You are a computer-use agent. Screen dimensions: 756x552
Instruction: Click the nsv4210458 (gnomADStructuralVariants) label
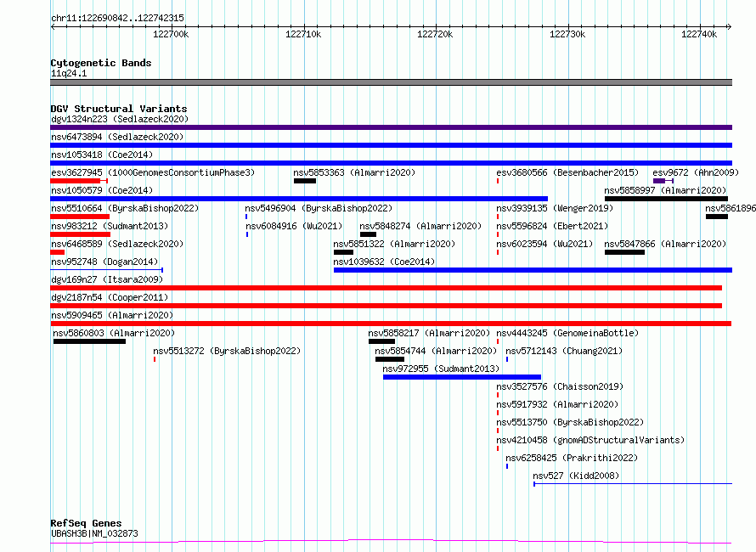[590, 440]
